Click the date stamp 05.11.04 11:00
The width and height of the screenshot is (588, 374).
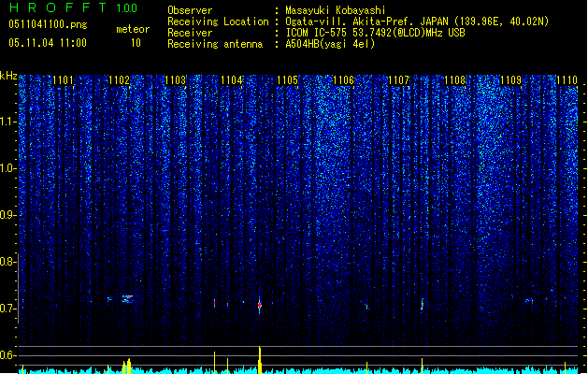click(48, 43)
